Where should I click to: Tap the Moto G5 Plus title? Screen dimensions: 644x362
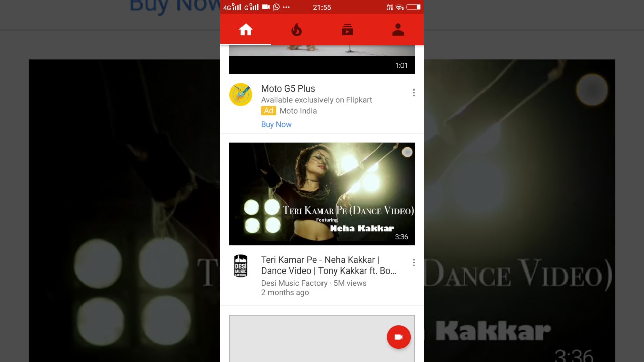(288, 88)
